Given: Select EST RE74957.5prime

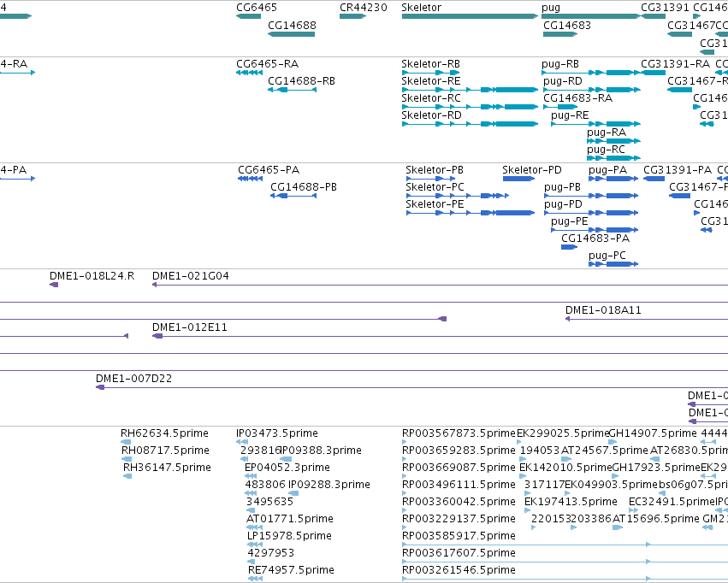Looking at the screenshot, I should [x=256, y=580].
